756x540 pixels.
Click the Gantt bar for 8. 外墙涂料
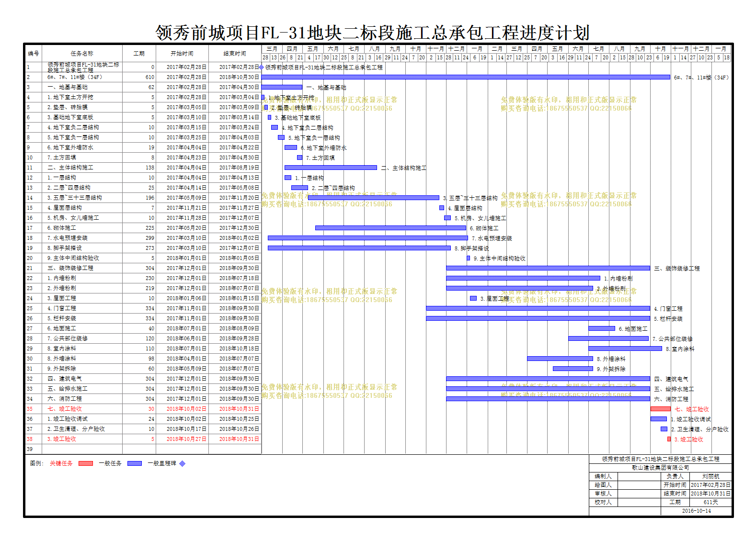pos(560,359)
